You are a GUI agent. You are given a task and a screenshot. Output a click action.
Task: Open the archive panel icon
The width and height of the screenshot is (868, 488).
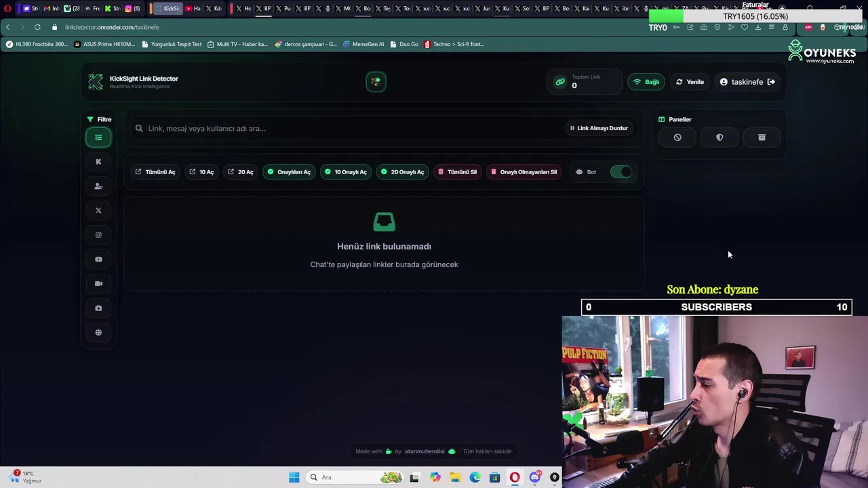762,138
